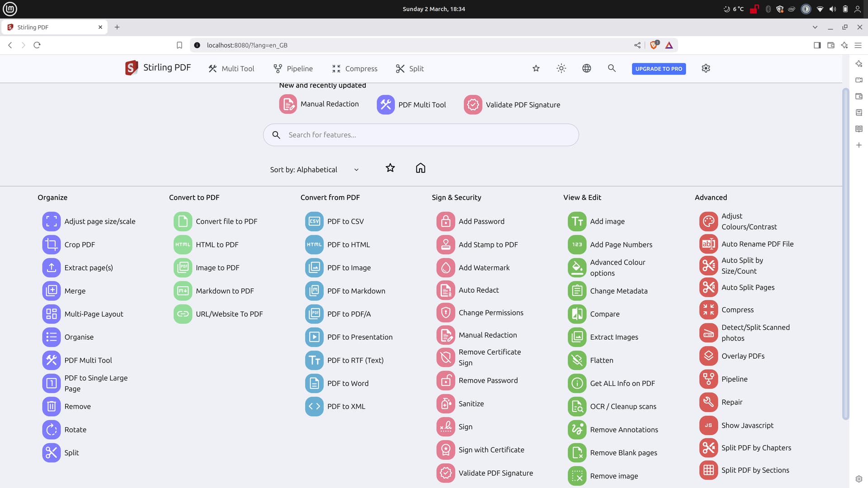Open the URL/Website To PDF icon

coord(183,314)
